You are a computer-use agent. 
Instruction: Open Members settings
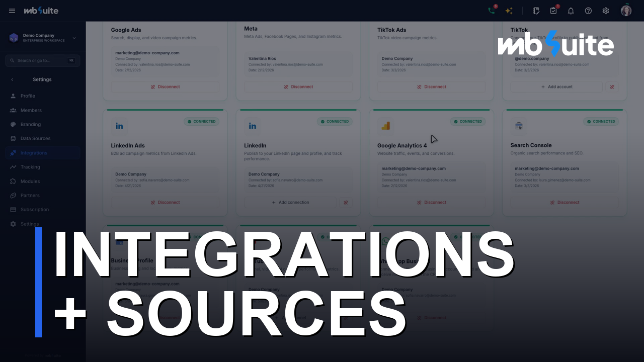coord(43,110)
